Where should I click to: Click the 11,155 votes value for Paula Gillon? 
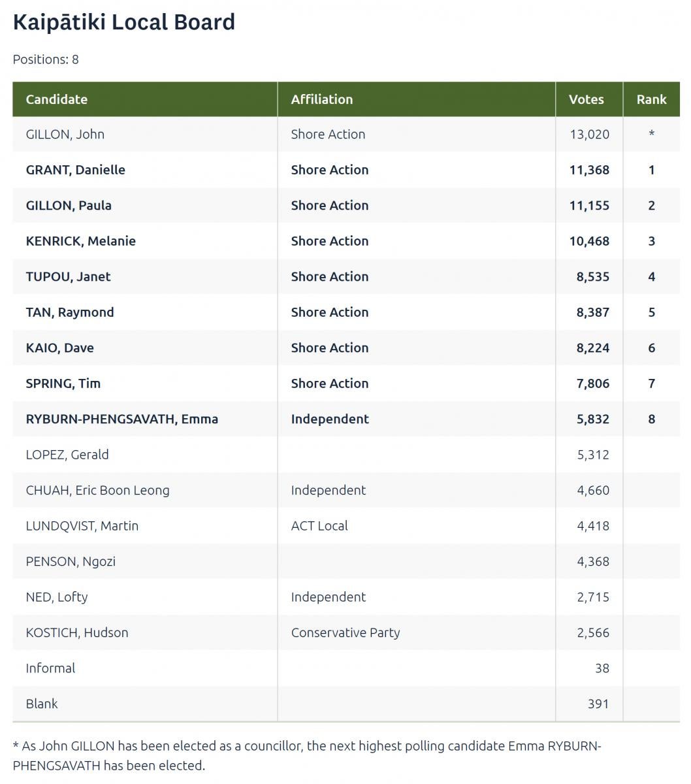(588, 206)
